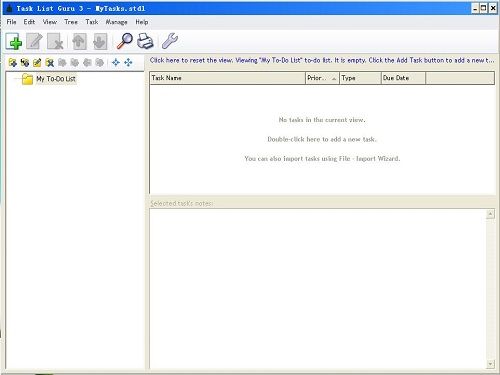This screenshot has height=375, width=500.
Task: Click the Selected tasks notes label
Action: [182, 203]
